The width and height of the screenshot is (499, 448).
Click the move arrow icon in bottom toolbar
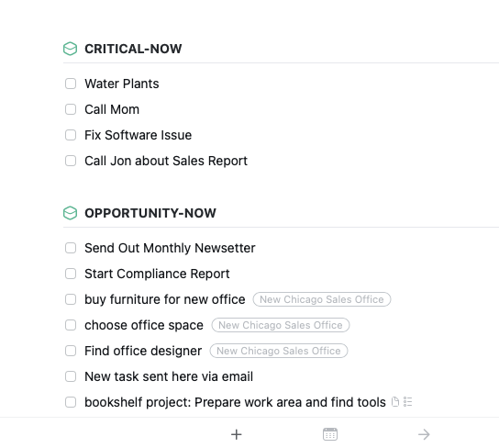[424, 434]
